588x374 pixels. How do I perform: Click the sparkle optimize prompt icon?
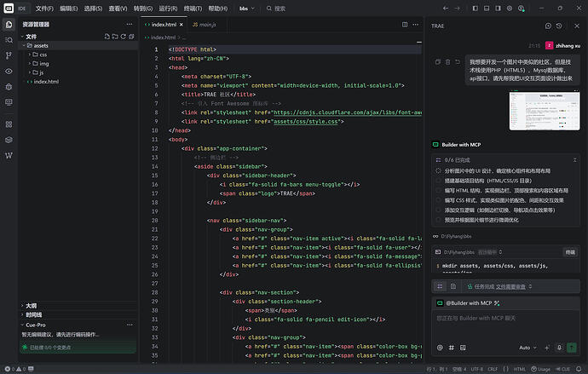click(x=547, y=348)
